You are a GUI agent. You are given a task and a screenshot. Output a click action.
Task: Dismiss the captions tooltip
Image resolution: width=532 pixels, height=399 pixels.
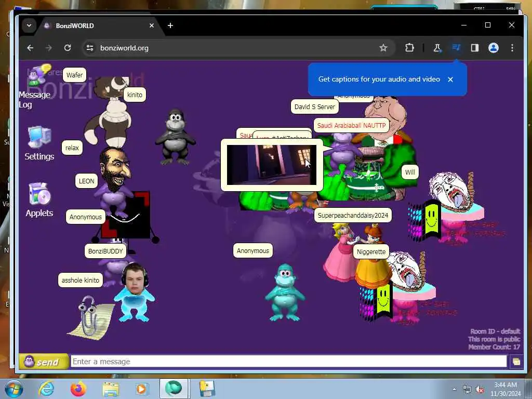tap(450, 79)
